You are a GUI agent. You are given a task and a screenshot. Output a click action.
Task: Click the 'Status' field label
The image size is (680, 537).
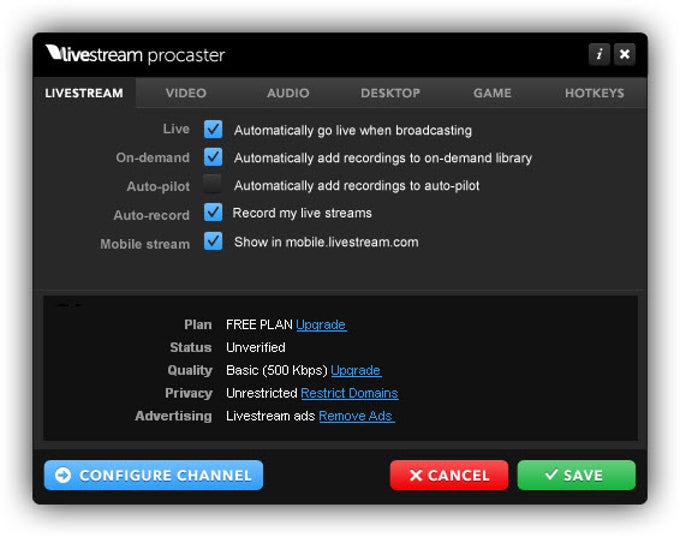[x=191, y=347]
